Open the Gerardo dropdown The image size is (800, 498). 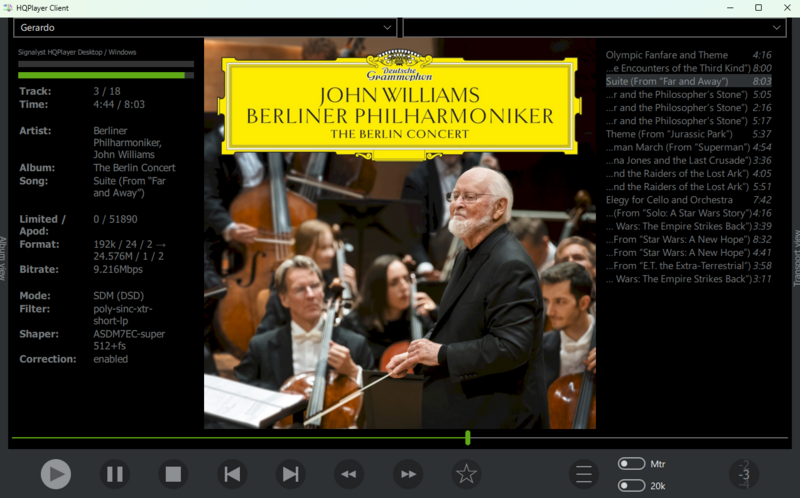[x=205, y=27]
